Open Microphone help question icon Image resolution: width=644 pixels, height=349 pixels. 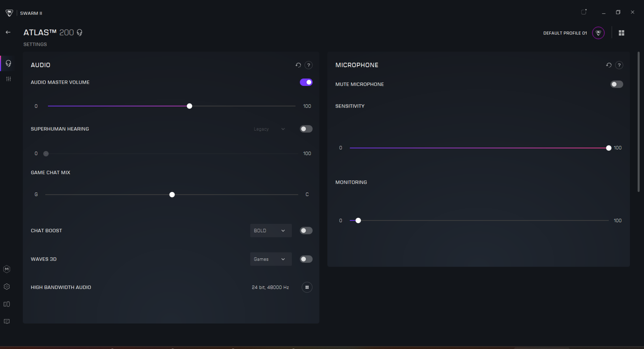(619, 65)
